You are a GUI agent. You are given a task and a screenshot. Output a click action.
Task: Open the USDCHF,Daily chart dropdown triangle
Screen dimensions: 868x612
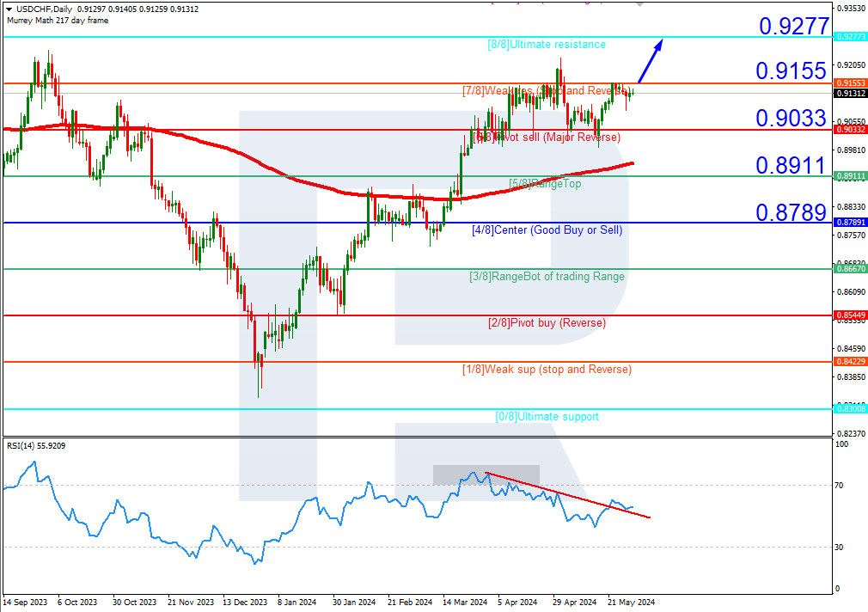click(9, 9)
